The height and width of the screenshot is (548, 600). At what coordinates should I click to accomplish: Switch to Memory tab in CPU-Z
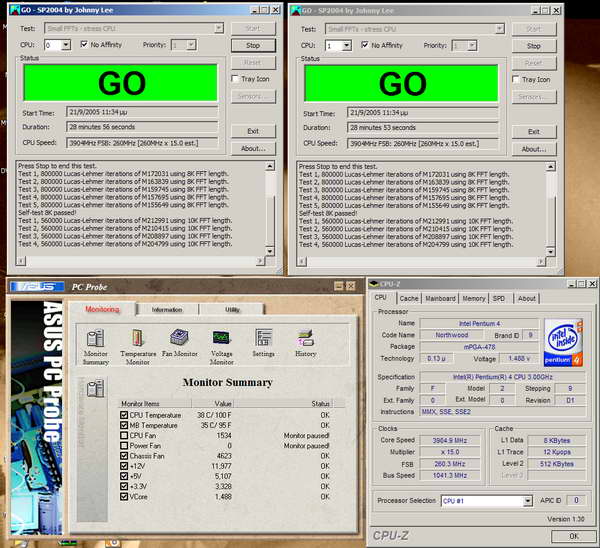point(474,298)
